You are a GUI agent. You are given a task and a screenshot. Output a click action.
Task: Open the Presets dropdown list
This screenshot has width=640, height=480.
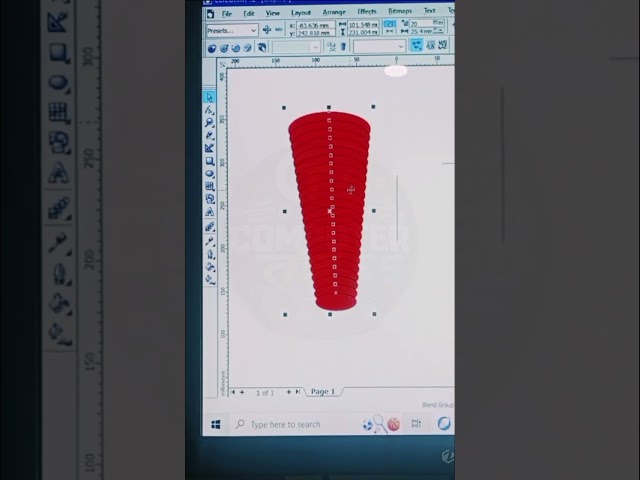click(x=253, y=30)
